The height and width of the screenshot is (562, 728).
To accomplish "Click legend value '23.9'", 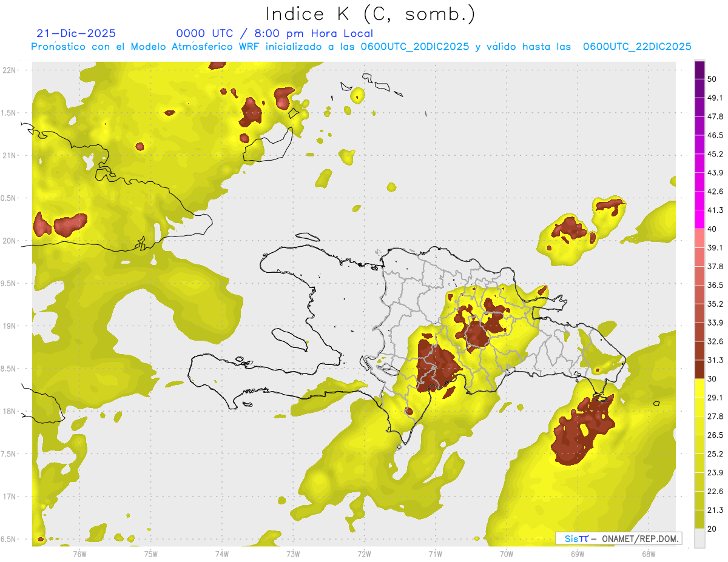I will (715, 473).
